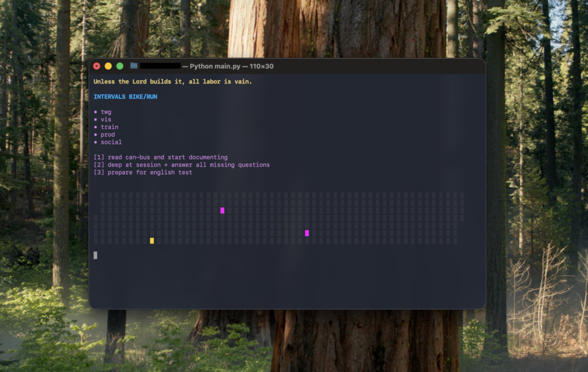Close the terminal with the red button
The height and width of the screenshot is (372, 588).
[96, 66]
